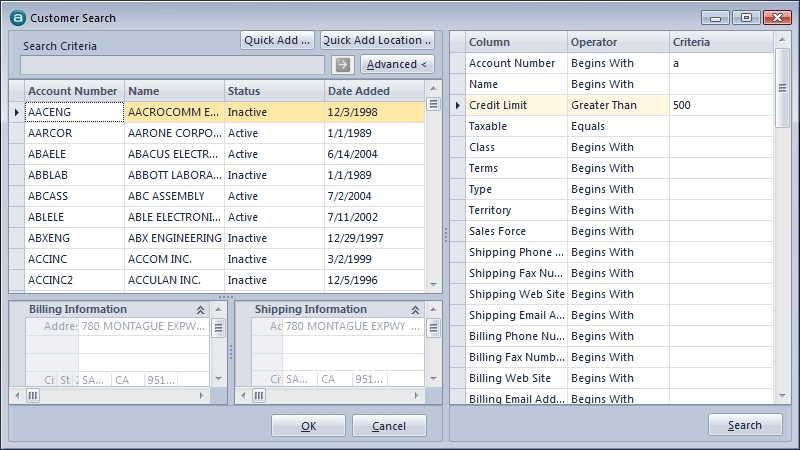Click Billing Information vertical scroll down arrow

218,379
